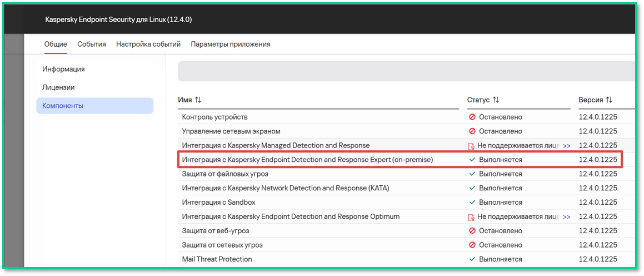Click checkmark for Интеграция с Sandbox

tap(472, 203)
